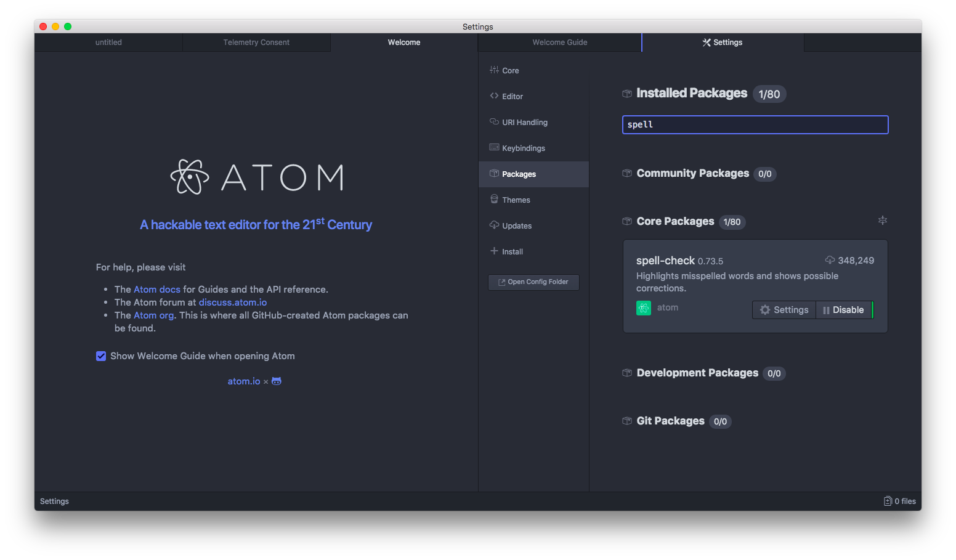
Task: Click the Community Packages heading
Action: pyautogui.click(x=693, y=173)
